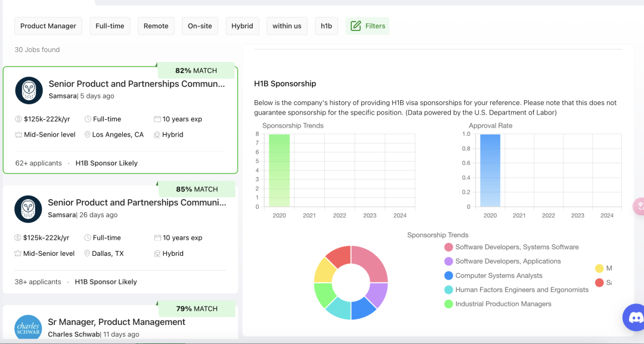Select the Product Manager filter chip
The height and width of the screenshot is (344, 644).
pyautogui.click(x=48, y=26)
